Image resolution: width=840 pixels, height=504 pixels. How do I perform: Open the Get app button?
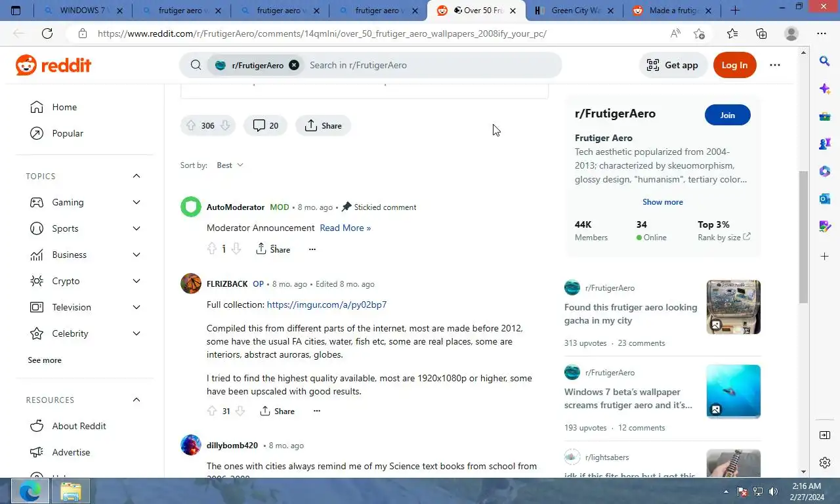(x=673, y=65)
